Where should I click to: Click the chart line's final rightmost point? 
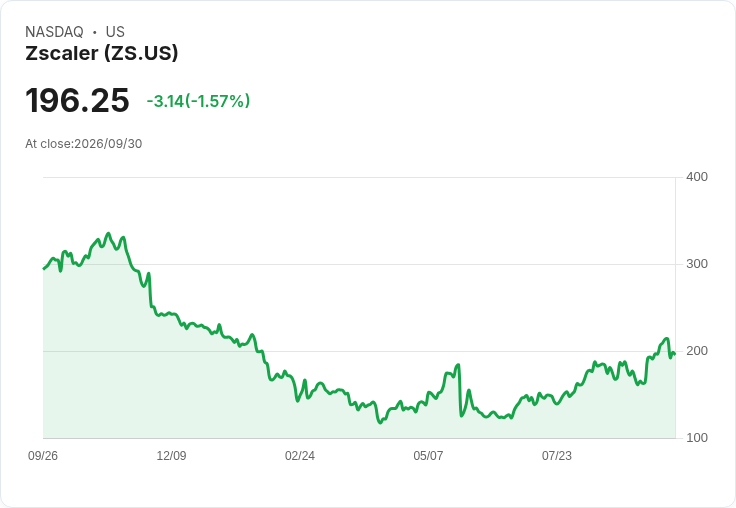click(x=675, y=354)
